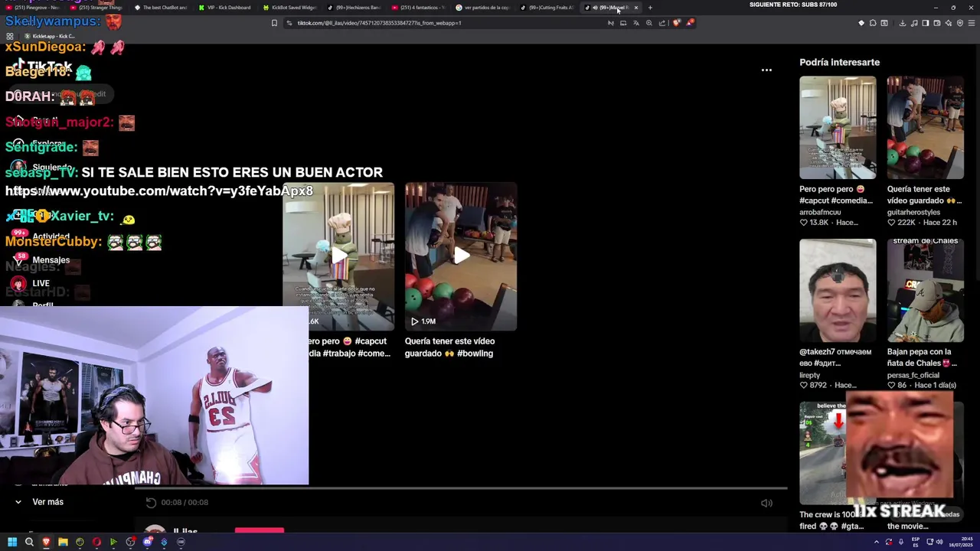Click the video progress bar
This screenshot has width=980, height=551.
[x=461, y=487]
